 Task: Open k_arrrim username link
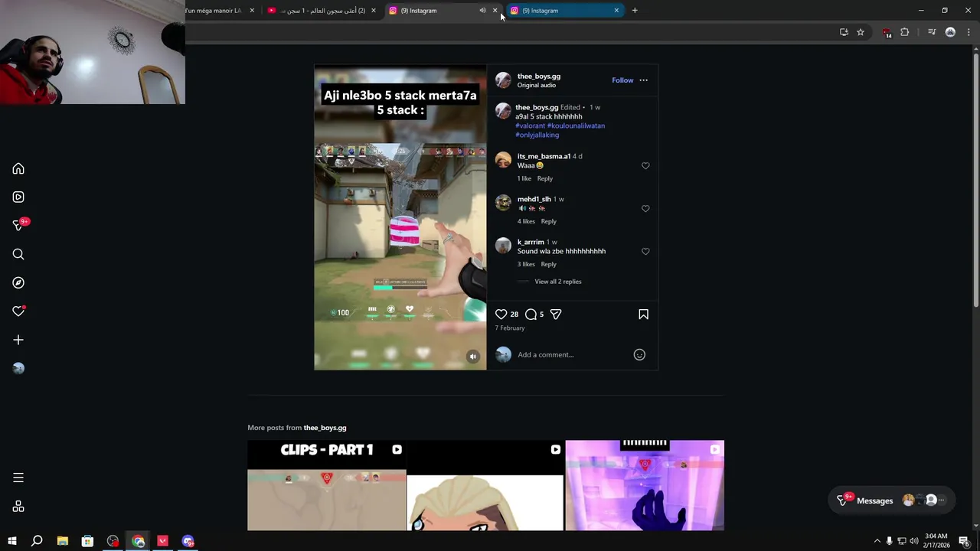[531, 242]
